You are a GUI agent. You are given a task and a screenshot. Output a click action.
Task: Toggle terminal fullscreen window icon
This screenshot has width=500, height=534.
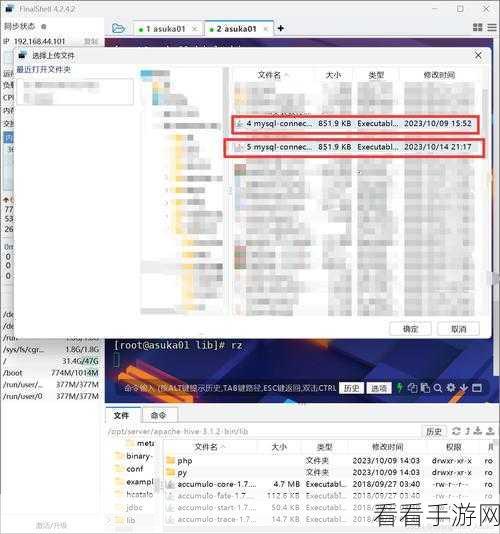coord(477,388)
